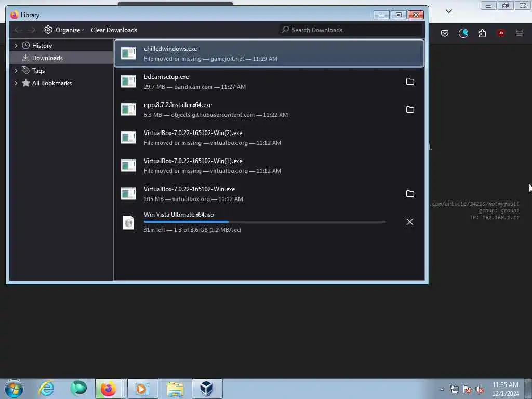The width and height of the screenshot is (532, 399).
Task: Go back in the Library window
Action: point(18,30)
